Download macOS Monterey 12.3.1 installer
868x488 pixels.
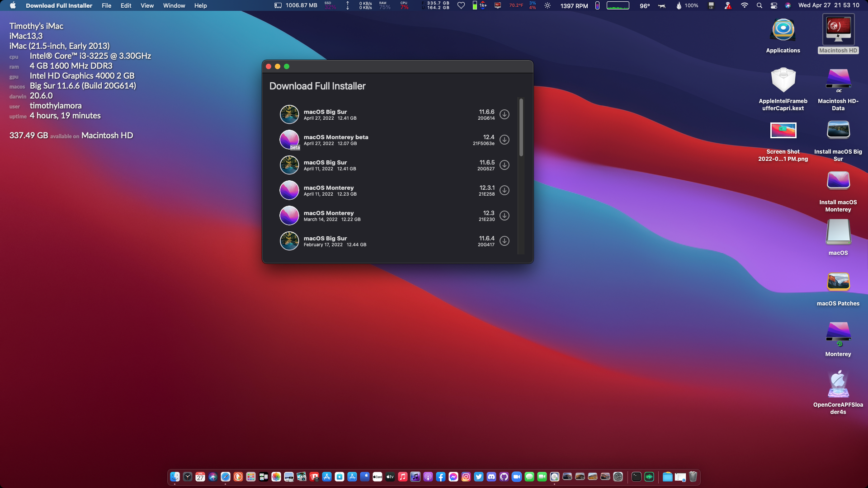point(505,190)
